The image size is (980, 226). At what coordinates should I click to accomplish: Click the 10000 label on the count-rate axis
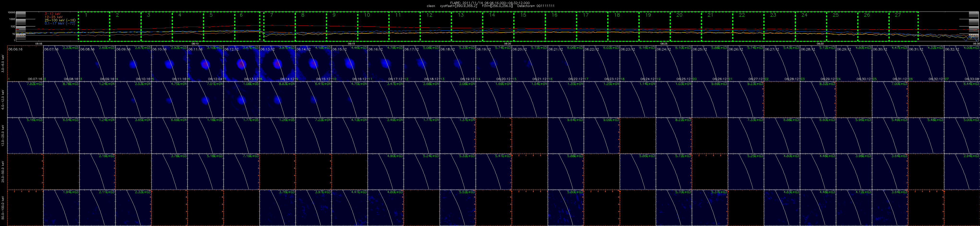pos(11,13)
